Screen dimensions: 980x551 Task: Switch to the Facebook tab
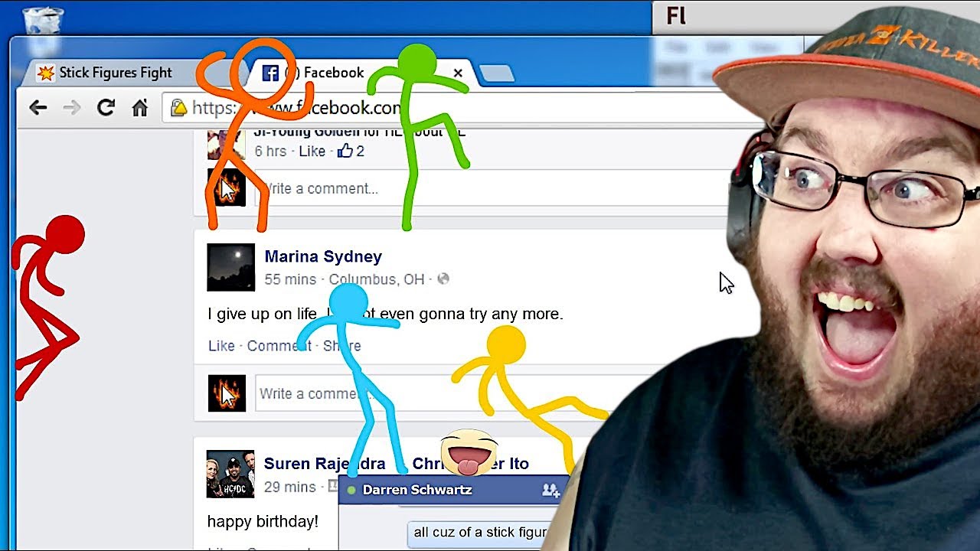pos(360,73)
